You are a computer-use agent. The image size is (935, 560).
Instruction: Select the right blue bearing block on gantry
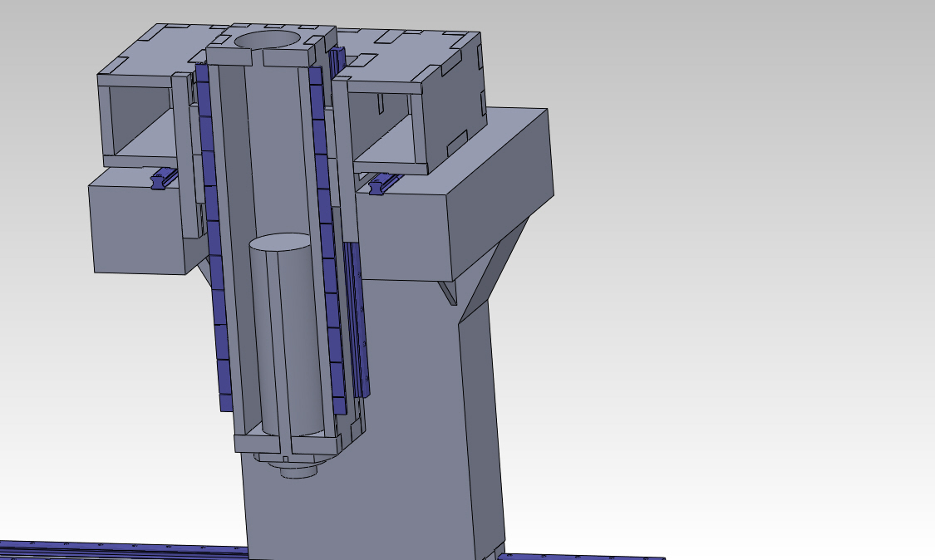[383, 184]
